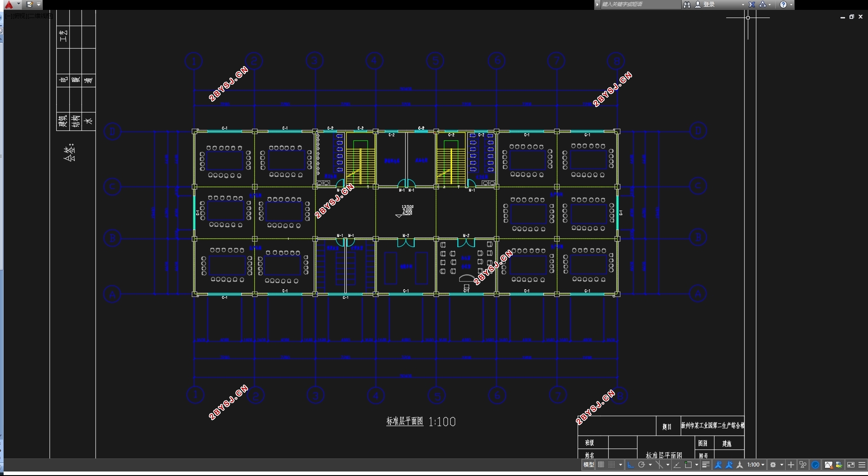Select the 13.500 elevation marker in corridor
This screenshot has width=868, height=476.
tap(407, 207)
